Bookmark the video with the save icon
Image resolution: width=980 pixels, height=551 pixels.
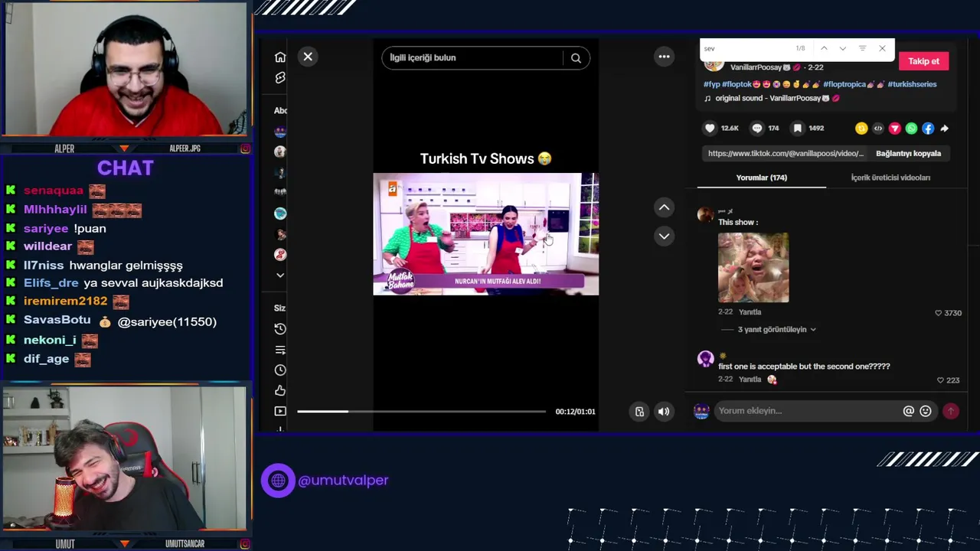click(x=798, y=129)
